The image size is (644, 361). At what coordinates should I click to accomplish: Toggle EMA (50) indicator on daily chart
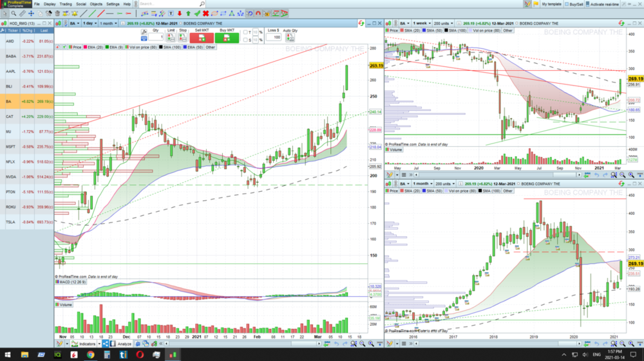click(193, 47)
